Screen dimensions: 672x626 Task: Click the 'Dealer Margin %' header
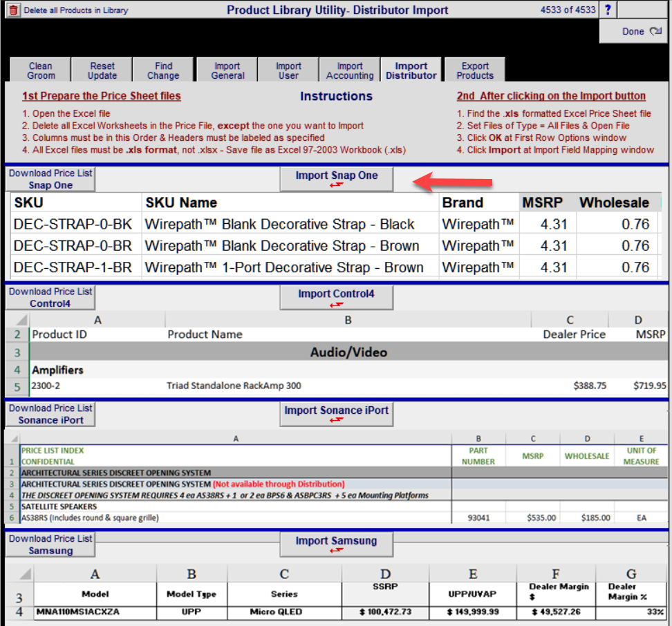[631, 591]
